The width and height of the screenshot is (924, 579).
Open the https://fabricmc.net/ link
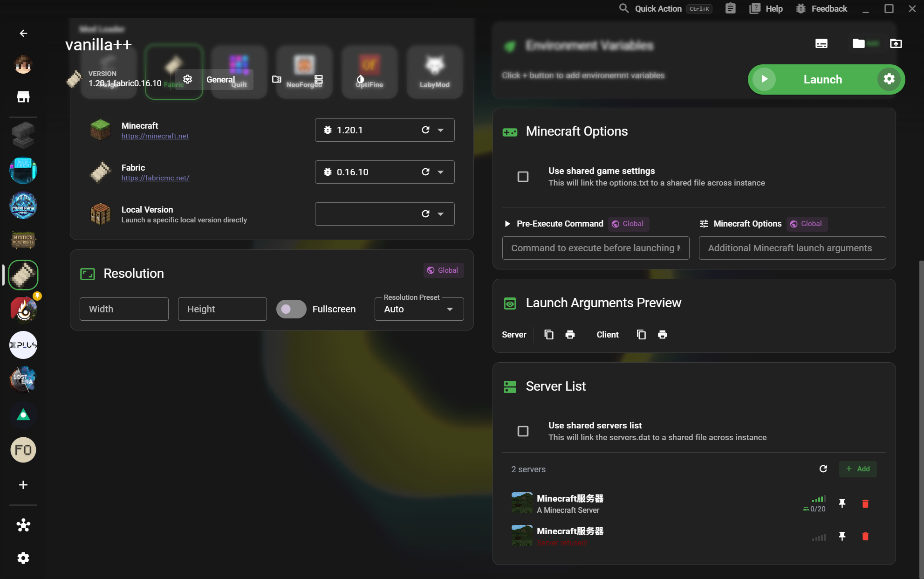point(155,178)
